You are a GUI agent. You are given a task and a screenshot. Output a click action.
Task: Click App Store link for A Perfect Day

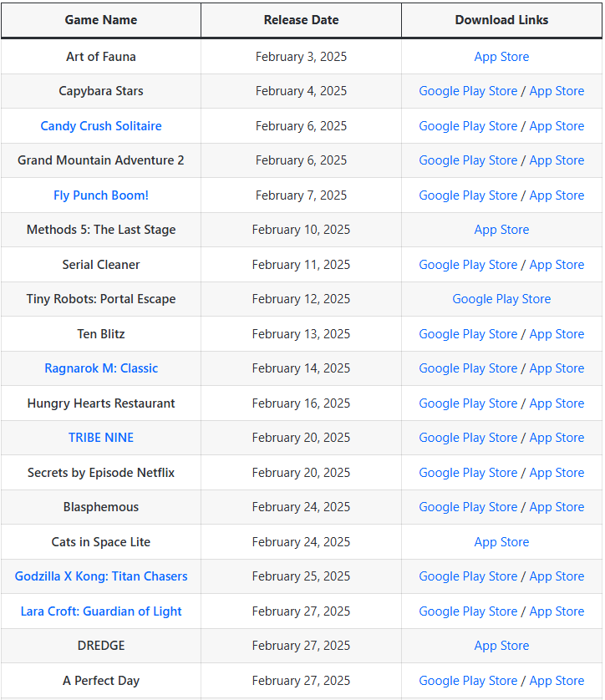tap(557, 681)
